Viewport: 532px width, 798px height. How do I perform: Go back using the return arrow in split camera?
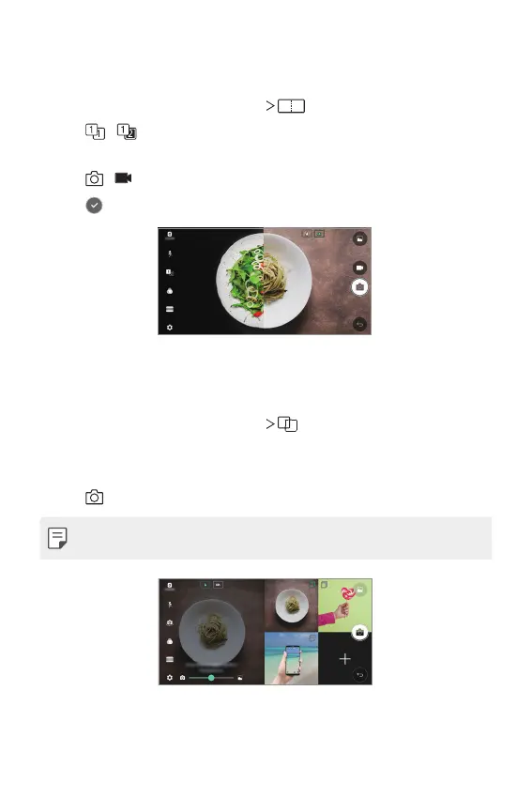[359, 324]
